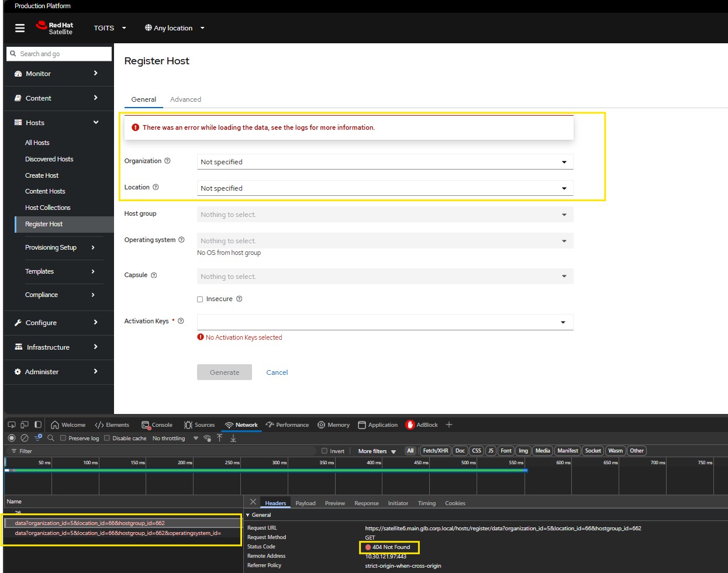Toggle Preserve log checkbox
Image resolution: width=728 pixels, height=573 pixels.
point(63,439)
